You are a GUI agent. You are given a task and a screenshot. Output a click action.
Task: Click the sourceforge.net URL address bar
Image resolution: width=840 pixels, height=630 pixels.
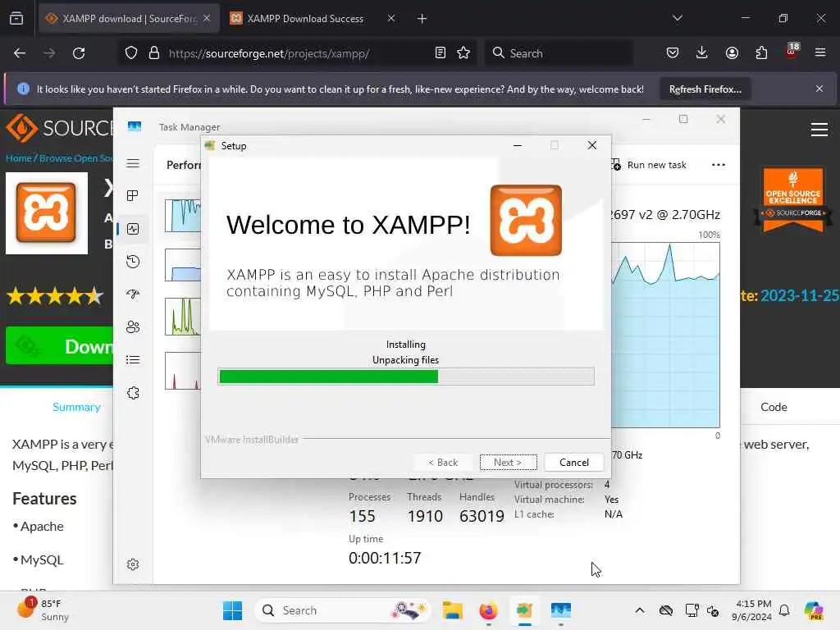click(268, 53)
